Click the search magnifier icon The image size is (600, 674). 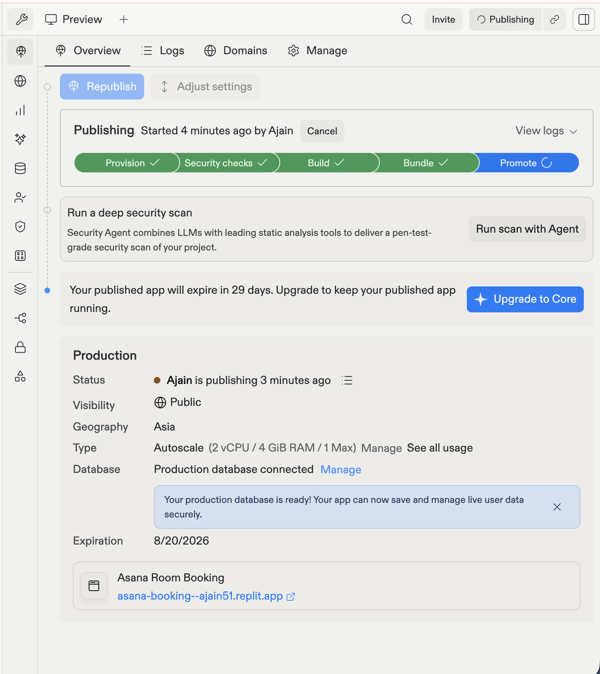[x=407, y=19]
